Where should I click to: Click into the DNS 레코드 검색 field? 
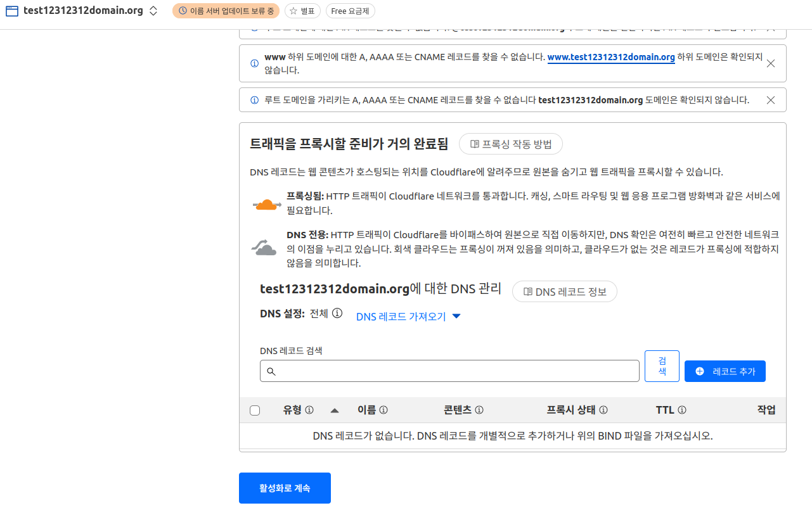pos(449,371)
